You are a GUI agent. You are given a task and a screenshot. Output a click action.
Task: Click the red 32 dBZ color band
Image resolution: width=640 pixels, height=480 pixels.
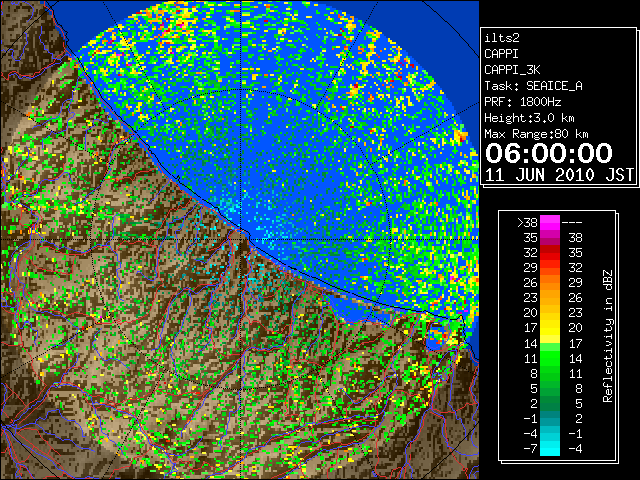550,253
